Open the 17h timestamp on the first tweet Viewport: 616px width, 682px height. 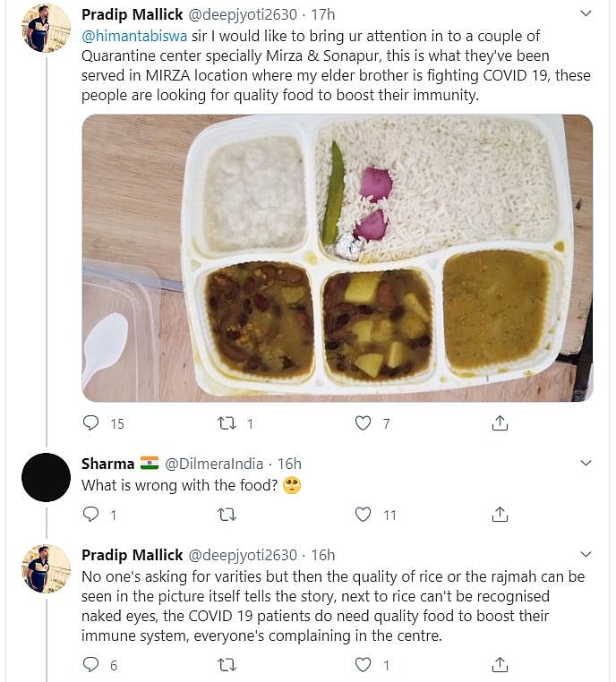tap(322, 14)
